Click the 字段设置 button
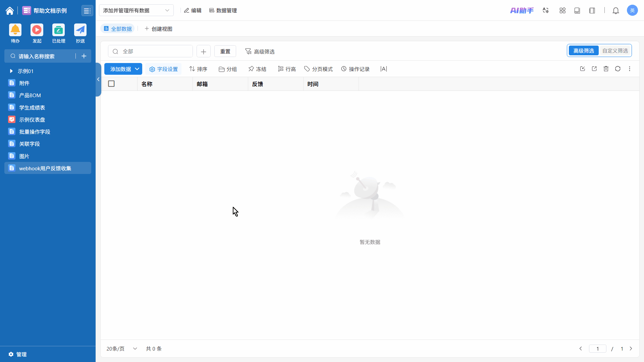Image resolution: width=644 pixels, height=362 pixels. 163,69
